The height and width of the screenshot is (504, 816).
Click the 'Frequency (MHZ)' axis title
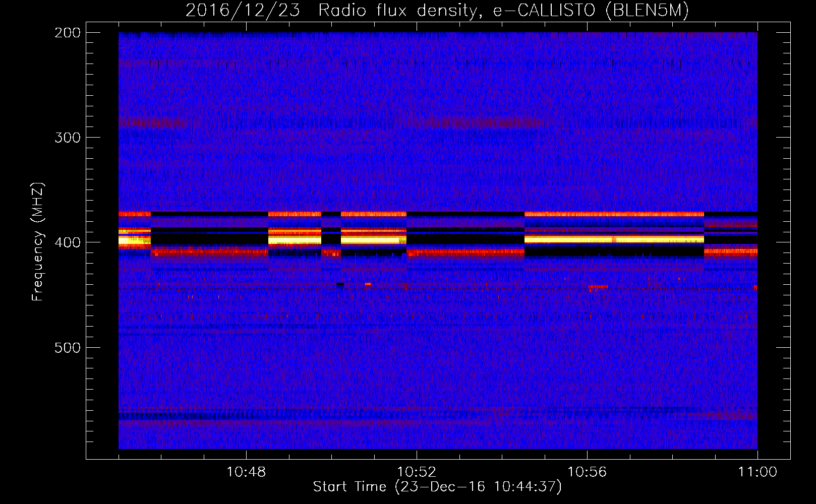(38, 241)
